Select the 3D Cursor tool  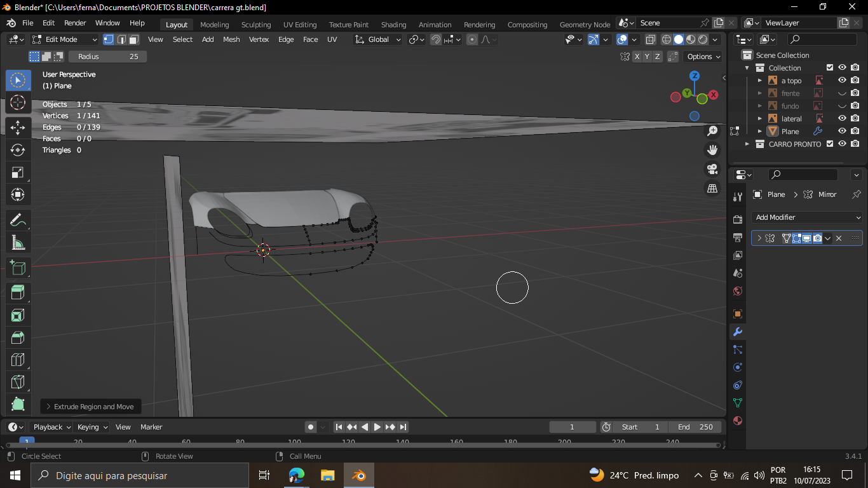coord(18,103)
